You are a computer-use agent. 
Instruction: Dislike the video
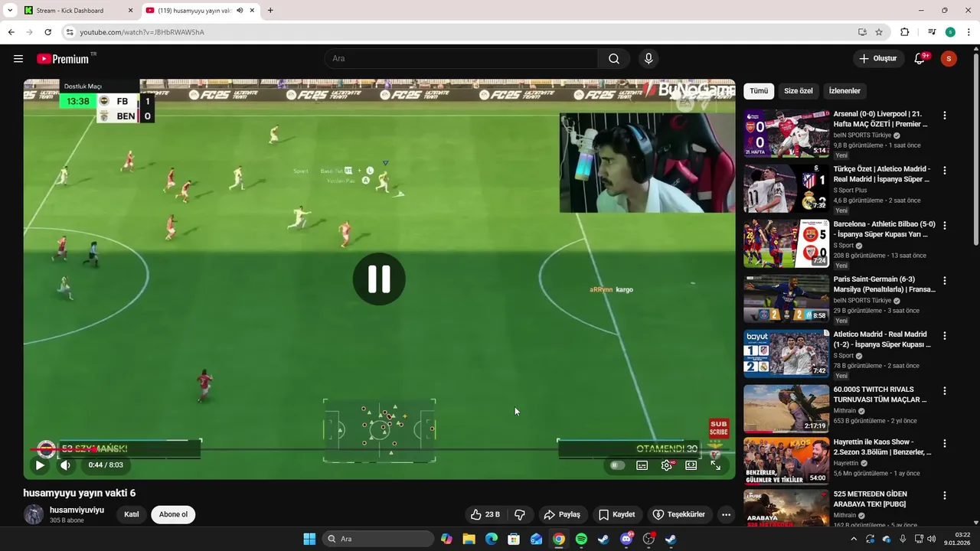coord(520,514)
